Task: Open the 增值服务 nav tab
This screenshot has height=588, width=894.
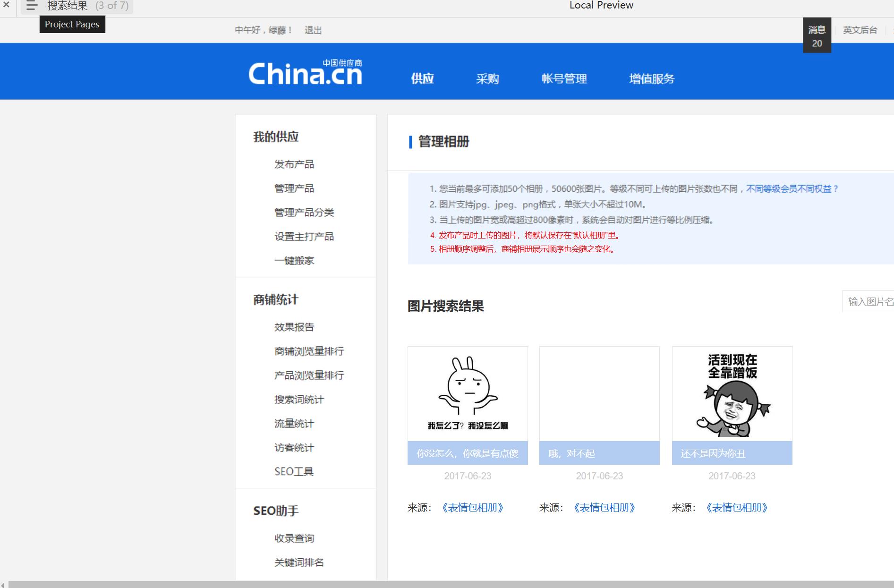Action: point(652,79)
